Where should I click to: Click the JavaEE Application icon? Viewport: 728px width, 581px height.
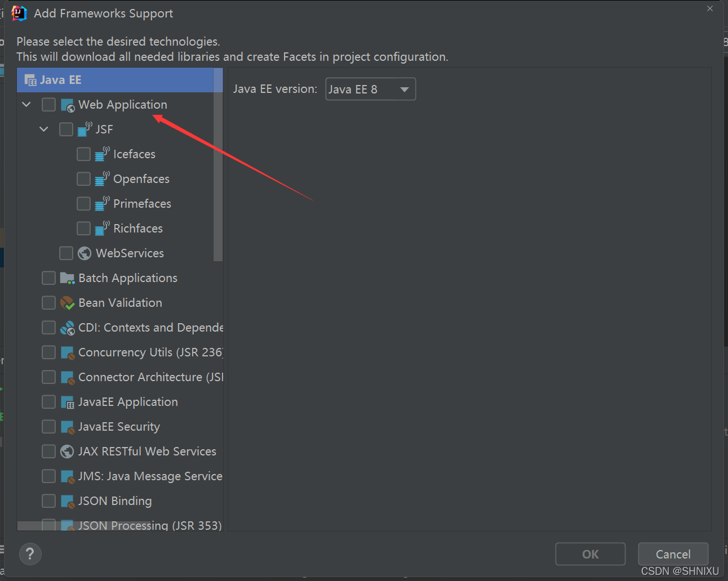[x=68, y=402]
